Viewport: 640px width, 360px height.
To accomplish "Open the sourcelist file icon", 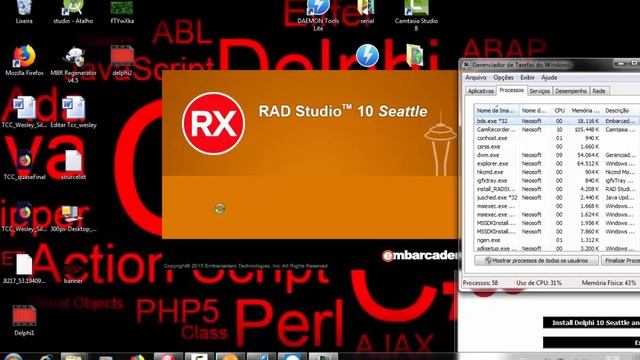I will coord(73,164).
